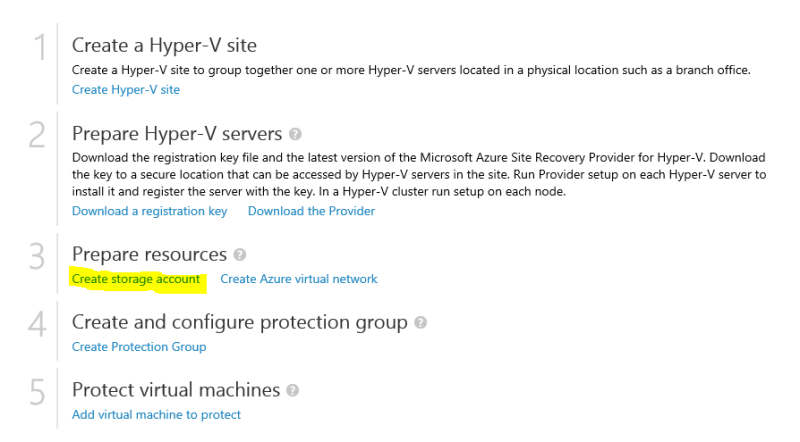Open the Create Azure virtual network link

[x=299, y=279]
